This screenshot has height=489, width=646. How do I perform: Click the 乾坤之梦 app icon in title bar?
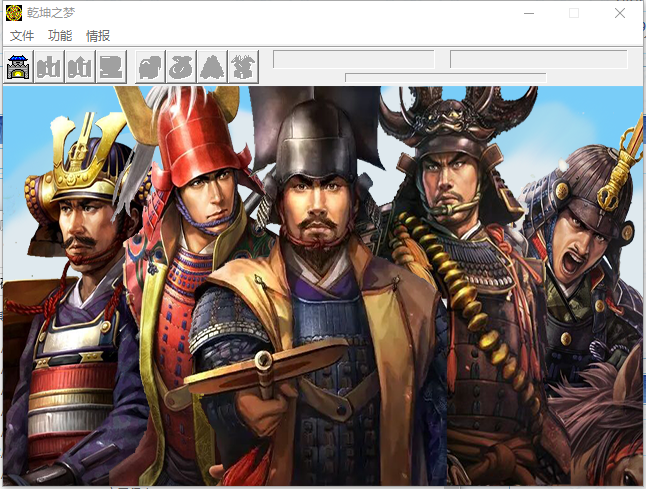14,13
